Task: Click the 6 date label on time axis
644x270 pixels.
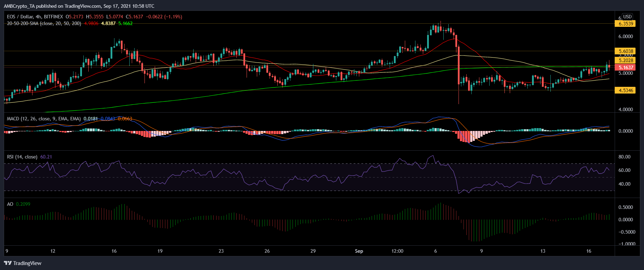Action: pyautogui.click(x=436, y=251)
